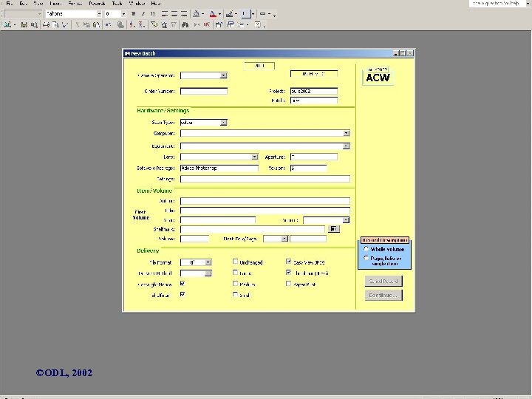Click the form View icon
This screenshot has width=532, height=399.
coord(7,24)
